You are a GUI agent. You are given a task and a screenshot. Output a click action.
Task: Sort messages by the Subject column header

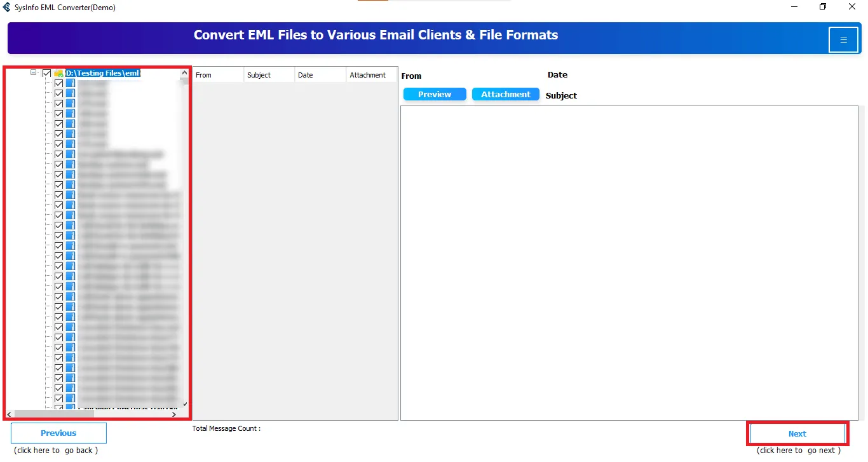coord(269,75)
